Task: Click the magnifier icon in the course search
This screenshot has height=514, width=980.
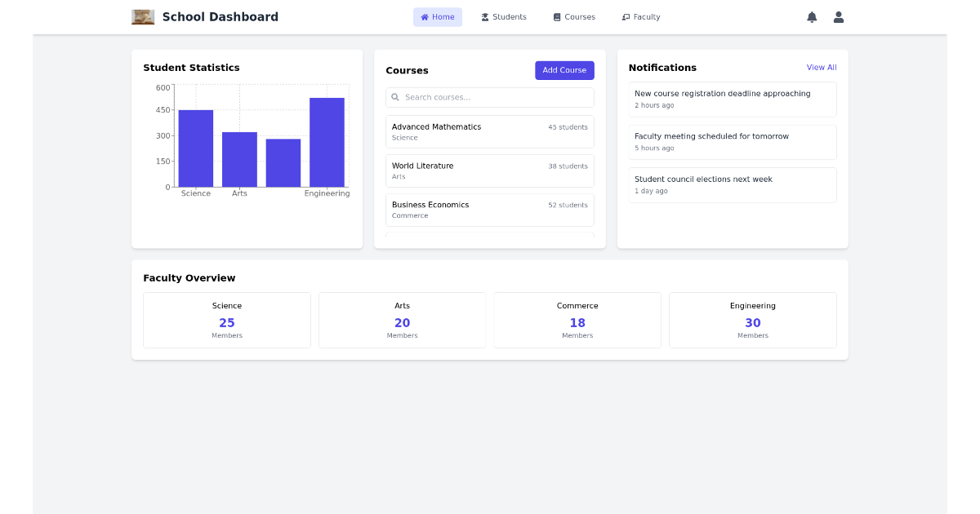Action: pos(396,97)
